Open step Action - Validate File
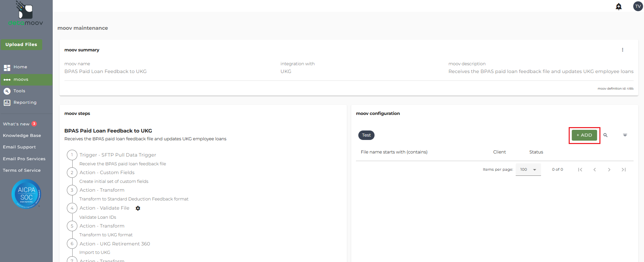Viewport: 644px width, 262px height. click(104, 208)
